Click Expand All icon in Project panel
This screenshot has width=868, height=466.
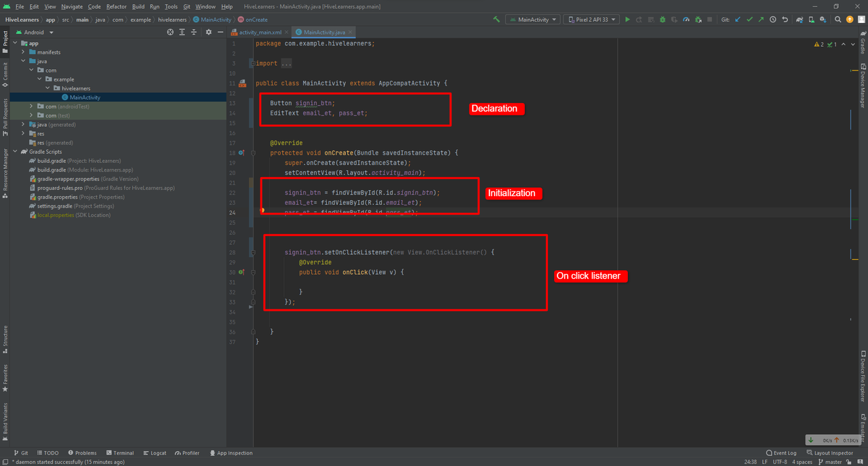click(182, 32)
